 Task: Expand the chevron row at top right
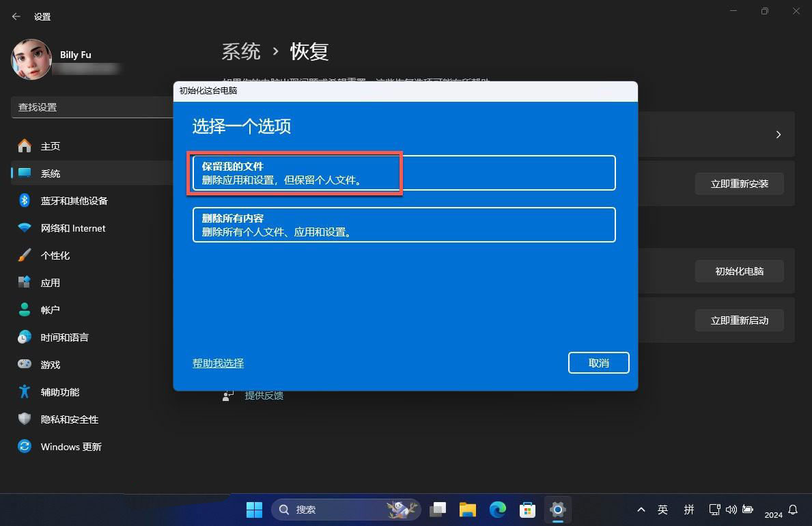pos(778,135)
